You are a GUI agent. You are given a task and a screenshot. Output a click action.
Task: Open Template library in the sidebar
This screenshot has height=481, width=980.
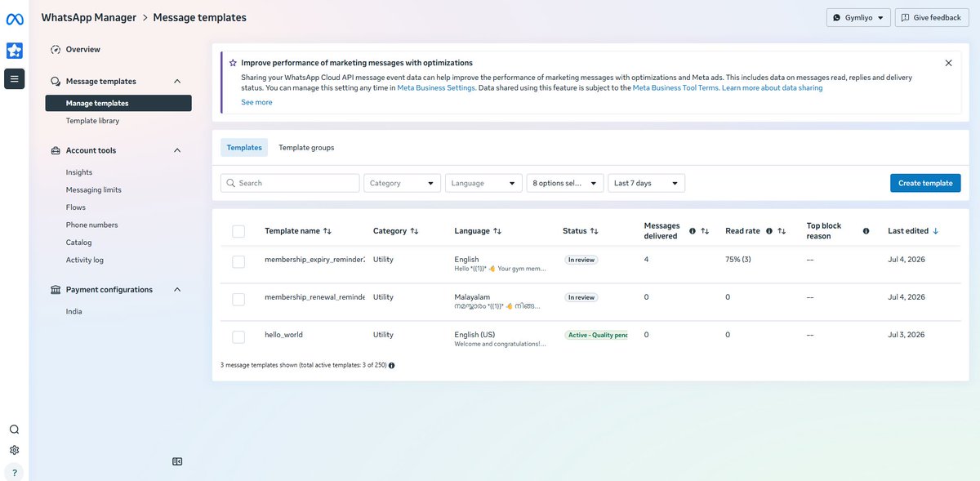coord(92,121)
